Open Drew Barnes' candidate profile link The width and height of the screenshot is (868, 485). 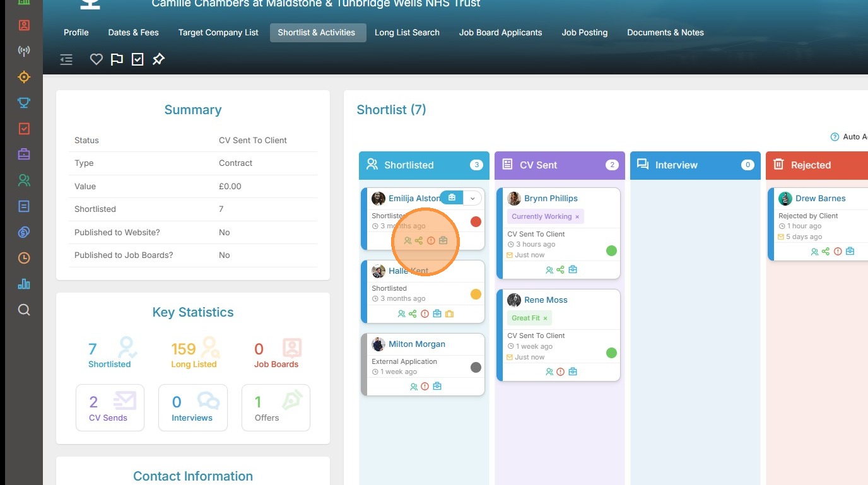click(x=821, y=198)
